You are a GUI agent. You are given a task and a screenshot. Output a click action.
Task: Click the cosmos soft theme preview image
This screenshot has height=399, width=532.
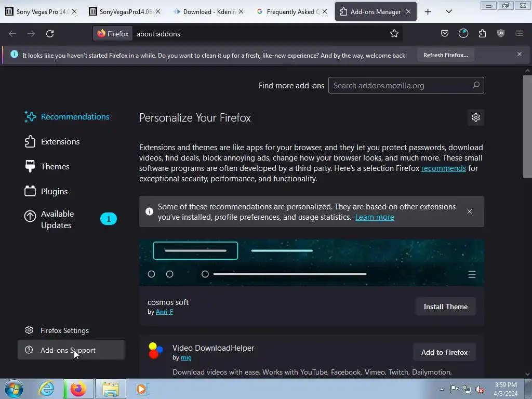click(x=312, y=262)
